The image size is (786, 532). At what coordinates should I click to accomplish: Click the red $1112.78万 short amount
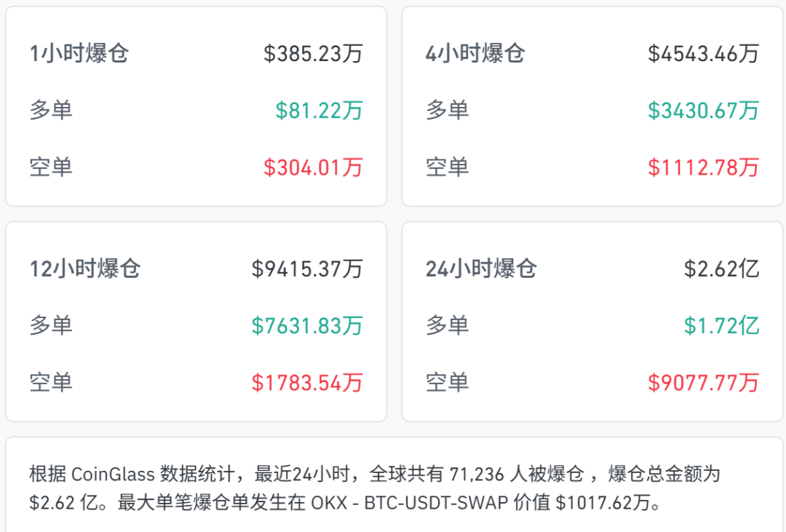[703, 168]
